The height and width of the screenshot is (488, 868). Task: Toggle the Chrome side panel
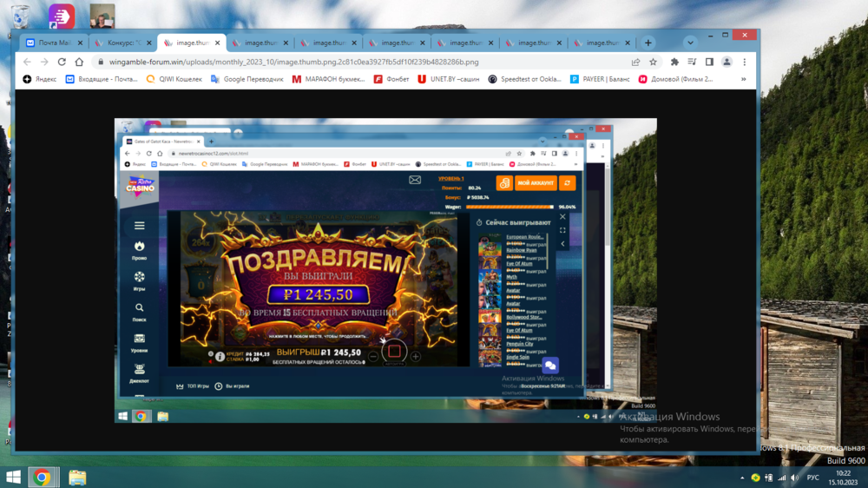(x=709, y=63)
